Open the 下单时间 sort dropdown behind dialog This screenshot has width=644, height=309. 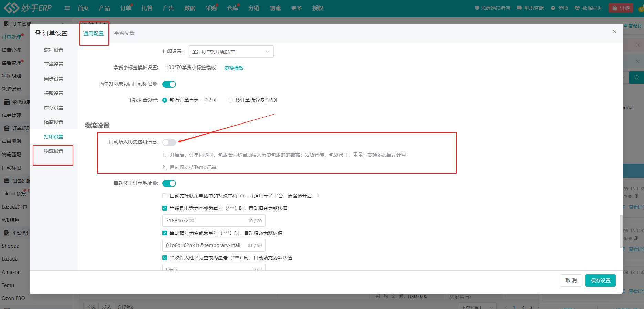(478, 306)
